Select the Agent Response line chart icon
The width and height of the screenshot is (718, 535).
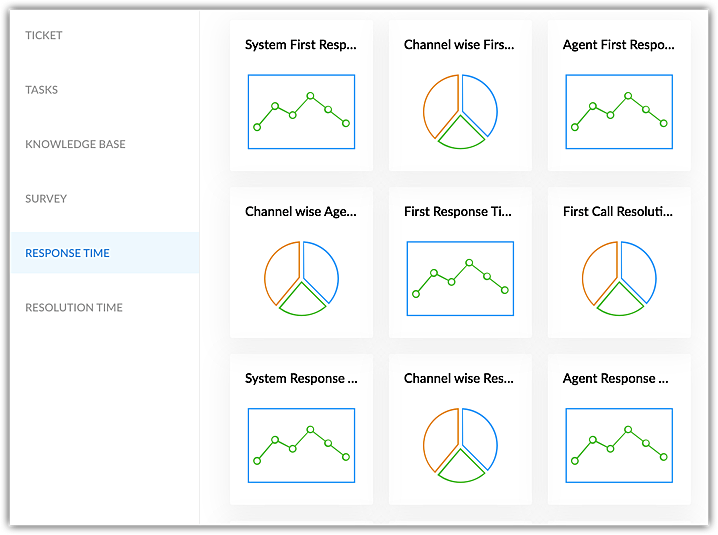[x=619, y=445]
